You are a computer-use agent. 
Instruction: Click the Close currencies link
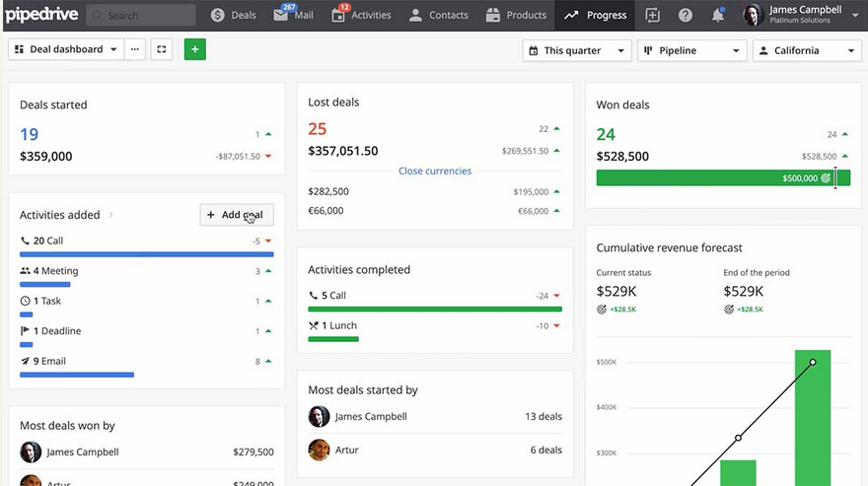[x=435, y=171]
